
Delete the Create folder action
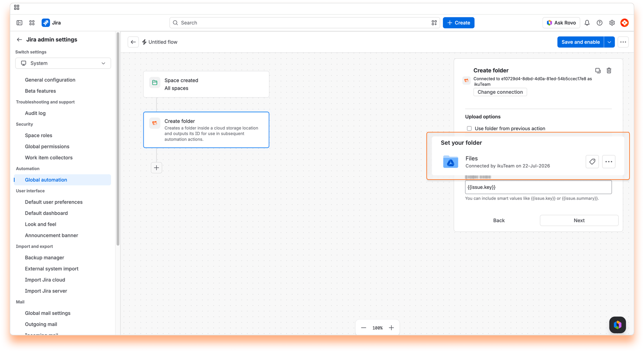point(609,70)
